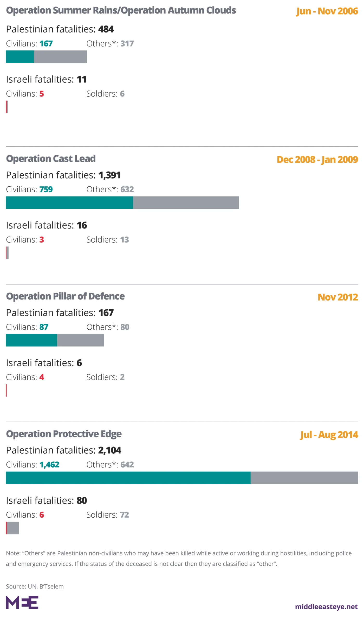Click the teal civilians bar for Protective Edge

pos(128,478)
